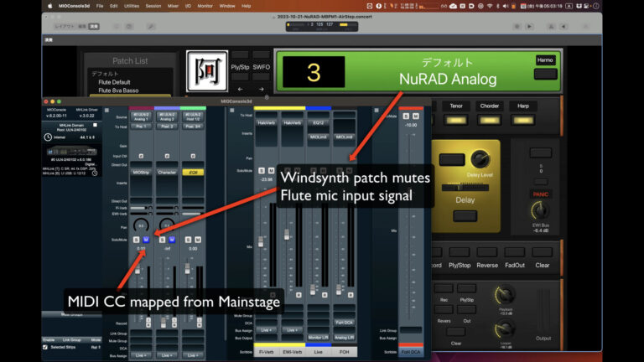Image resolution: width=644 pixels, height=362 pixels.
Task: Open the Monitor L/R bus output dropdown
Action: pos(319,338)
